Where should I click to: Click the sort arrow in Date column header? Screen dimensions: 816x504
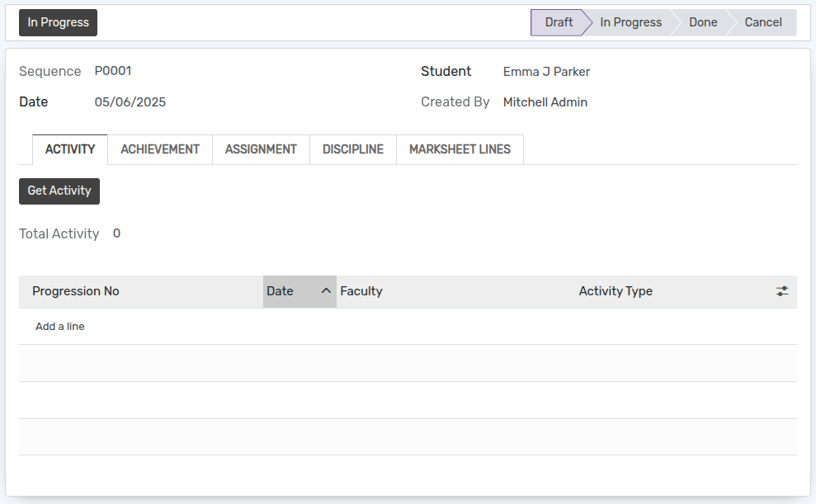click(326, 291)
